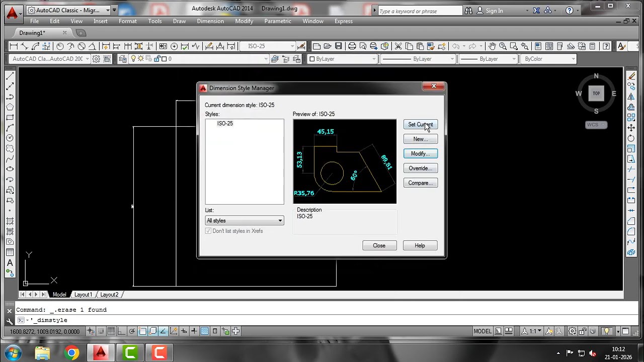Click the Compare... button
Screen dimensions: 644x362
tap(421, 183)
